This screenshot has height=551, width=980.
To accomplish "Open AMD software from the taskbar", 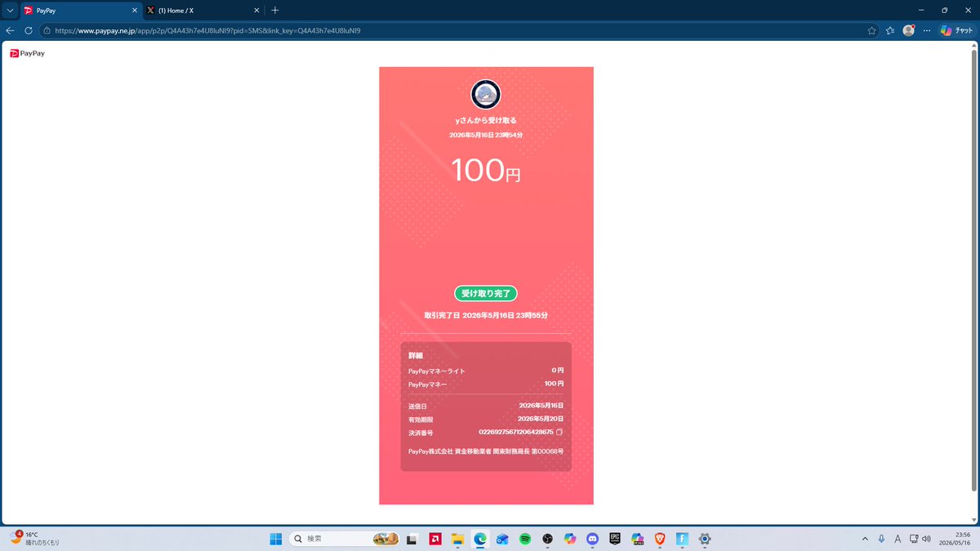I will 436,539.
